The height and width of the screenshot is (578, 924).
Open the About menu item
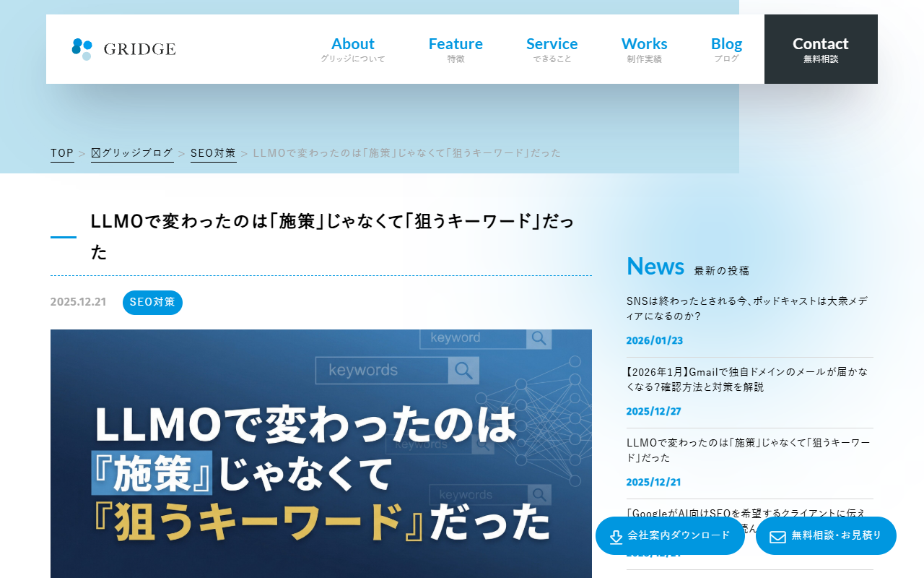tap(352, 49)
